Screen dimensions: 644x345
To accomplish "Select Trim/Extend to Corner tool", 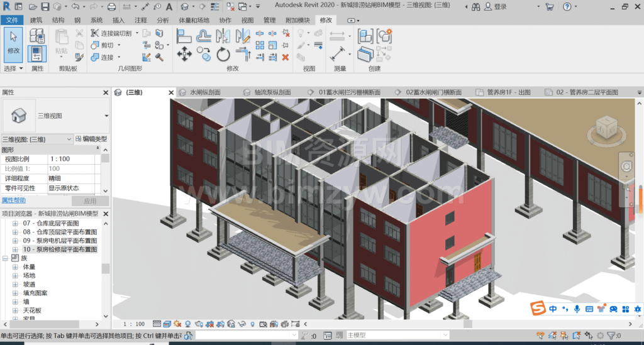I will point(243,54).
